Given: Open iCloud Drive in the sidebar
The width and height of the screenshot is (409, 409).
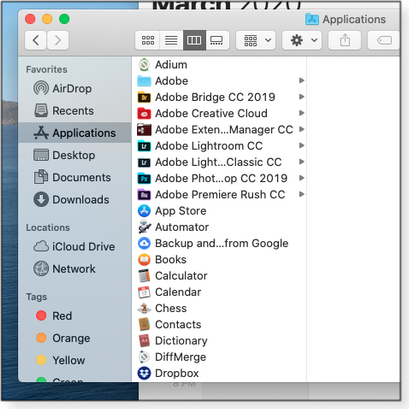Looking at the screenshot, I should click(75, 247).
